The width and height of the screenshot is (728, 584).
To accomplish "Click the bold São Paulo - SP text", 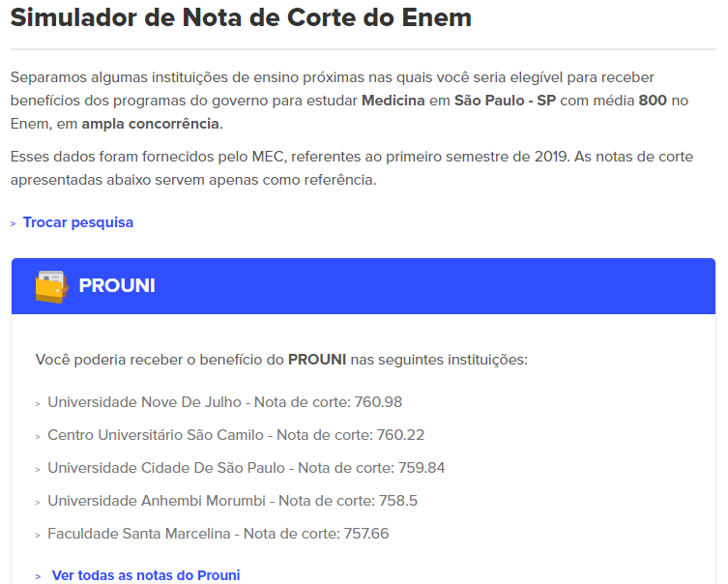I will [505, 101].
